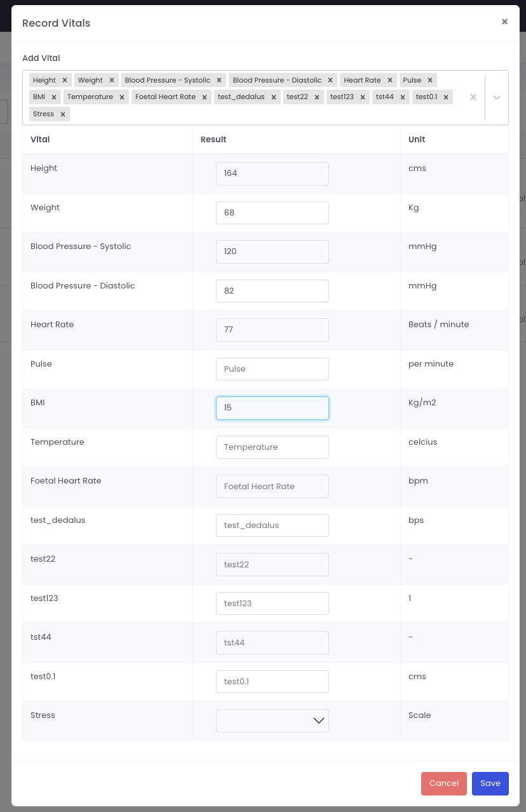The image size is (526, 812).
Task: Remove the Weight vital tag
Action: 112,81
